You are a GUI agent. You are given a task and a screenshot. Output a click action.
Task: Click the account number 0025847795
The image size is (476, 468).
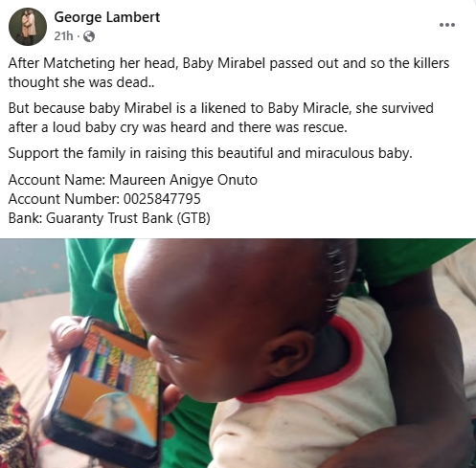162,199
